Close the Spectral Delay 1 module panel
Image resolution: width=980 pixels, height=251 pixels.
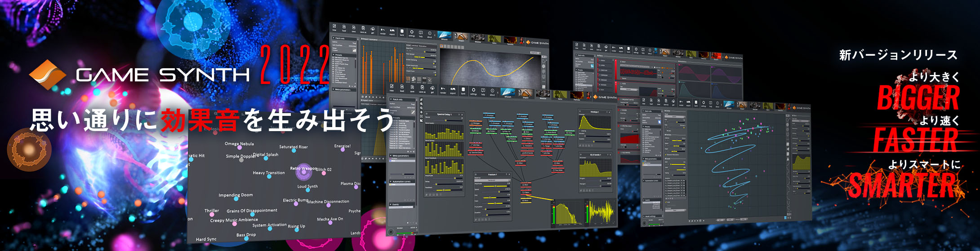[x=462, y=114]
